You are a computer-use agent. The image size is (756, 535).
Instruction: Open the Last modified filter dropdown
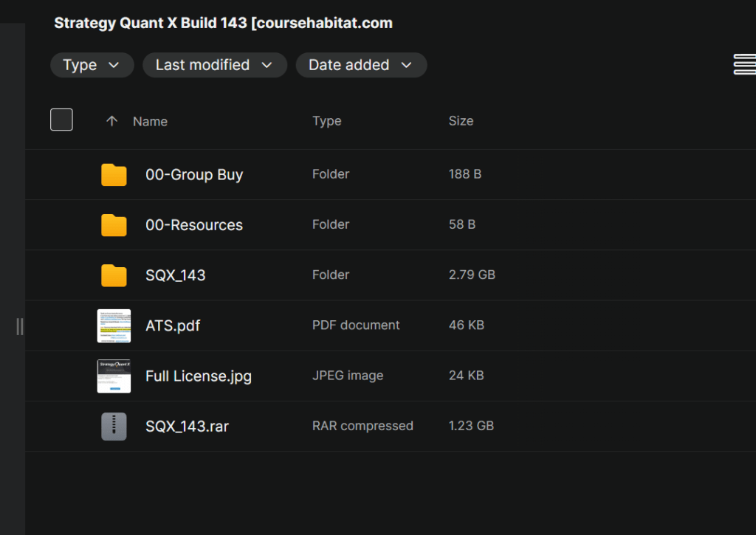click(215, 65)
